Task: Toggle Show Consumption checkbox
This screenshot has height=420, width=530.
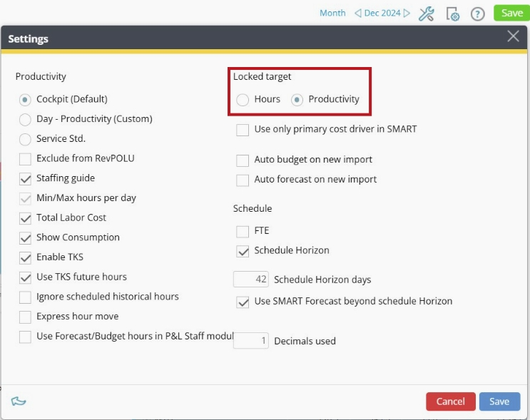Action: pos(25,238)
